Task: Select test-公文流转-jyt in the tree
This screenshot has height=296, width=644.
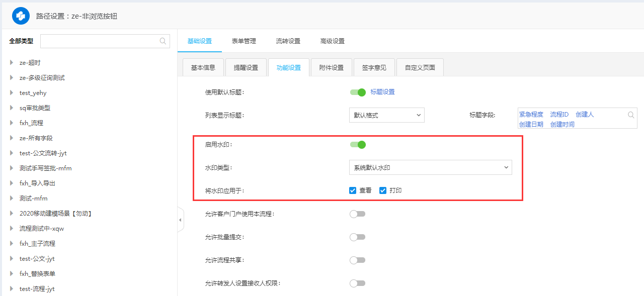Action: (43, 153)
